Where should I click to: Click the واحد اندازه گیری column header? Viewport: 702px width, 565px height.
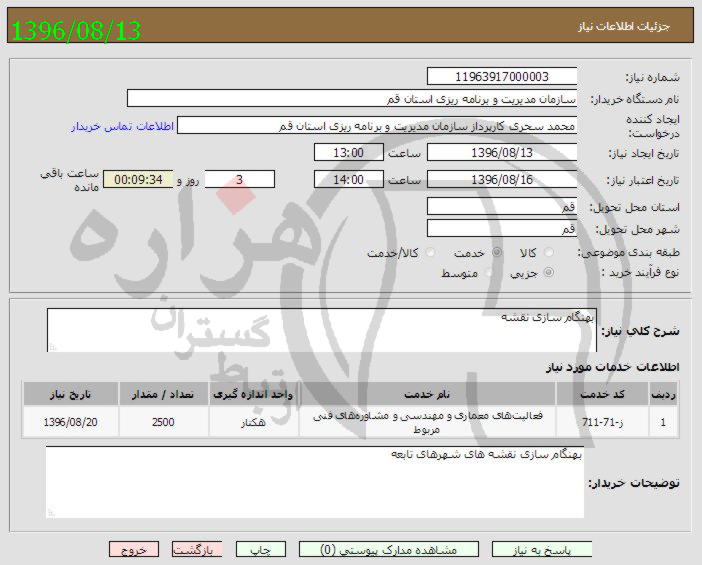click(x=253, y=394)
